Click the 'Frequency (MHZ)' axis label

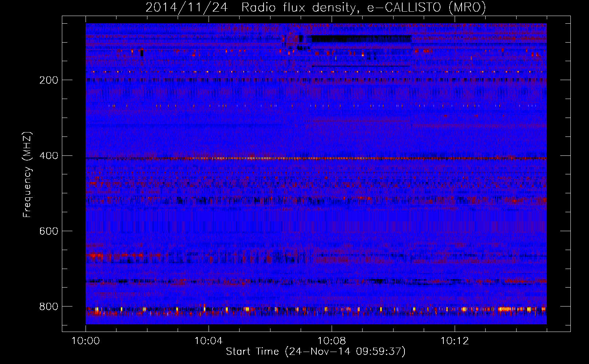coord(27,175)
